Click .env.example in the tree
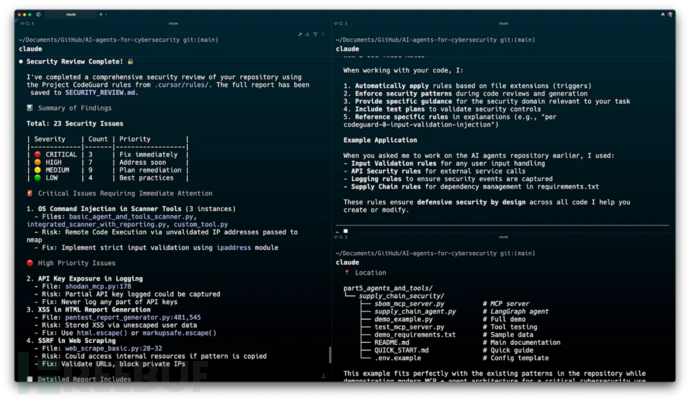690x401 pixels. 398,358
